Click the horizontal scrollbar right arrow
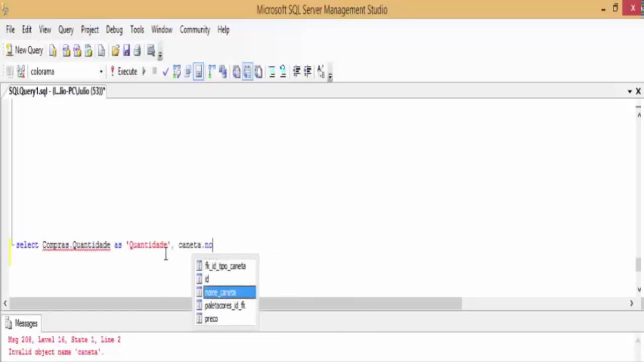This screenshot has height=362, width=644. click(x=631, y=303)
